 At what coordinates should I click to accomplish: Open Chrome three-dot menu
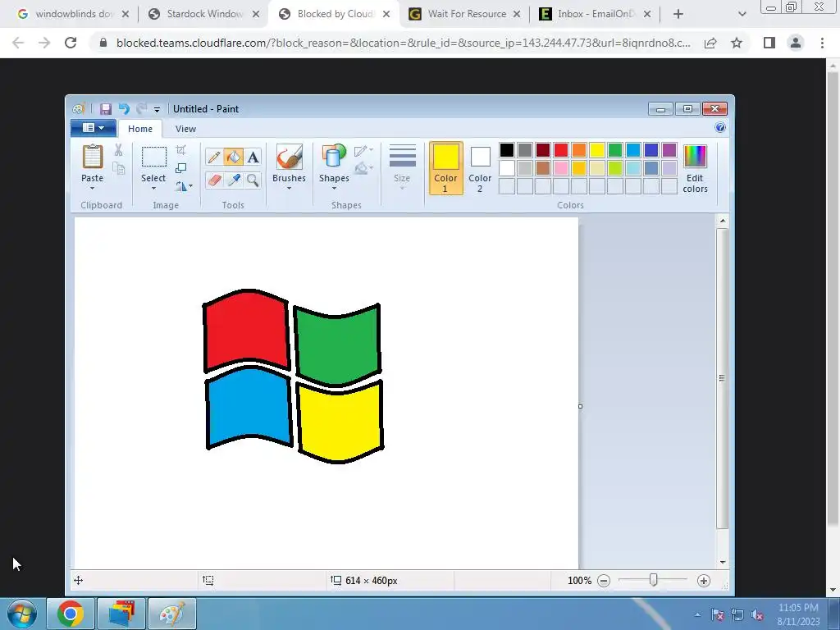click(822, 43)
